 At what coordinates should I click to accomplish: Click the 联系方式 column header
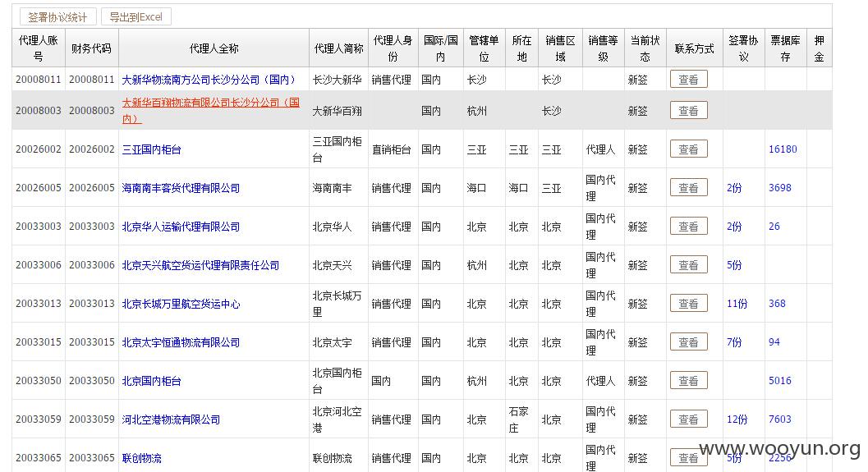[x=694, y=48]
